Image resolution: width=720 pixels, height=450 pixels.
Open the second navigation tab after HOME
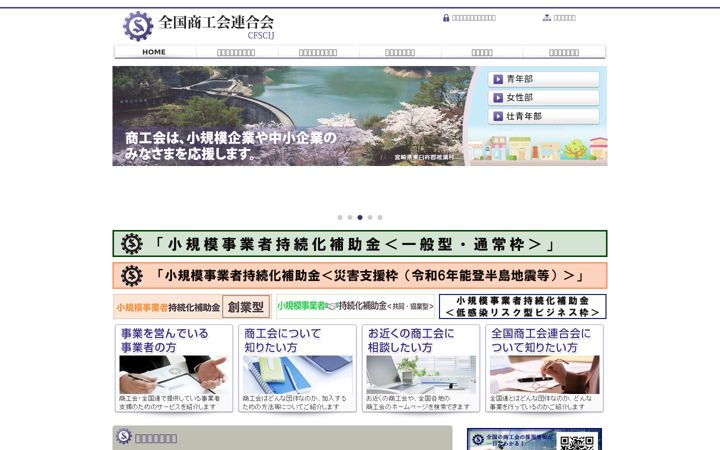[x=236, y=52]
